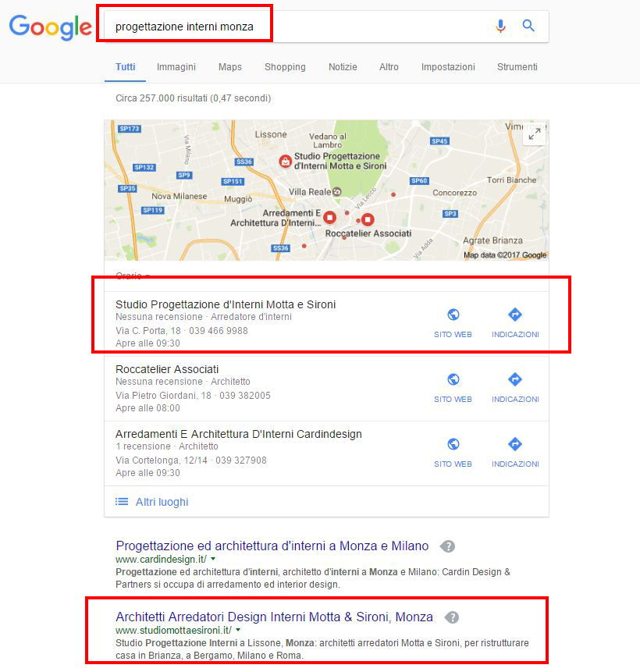Get Indicazioni directions for Roccatelier Associati

pyautogui.click(x=515, y=379)
